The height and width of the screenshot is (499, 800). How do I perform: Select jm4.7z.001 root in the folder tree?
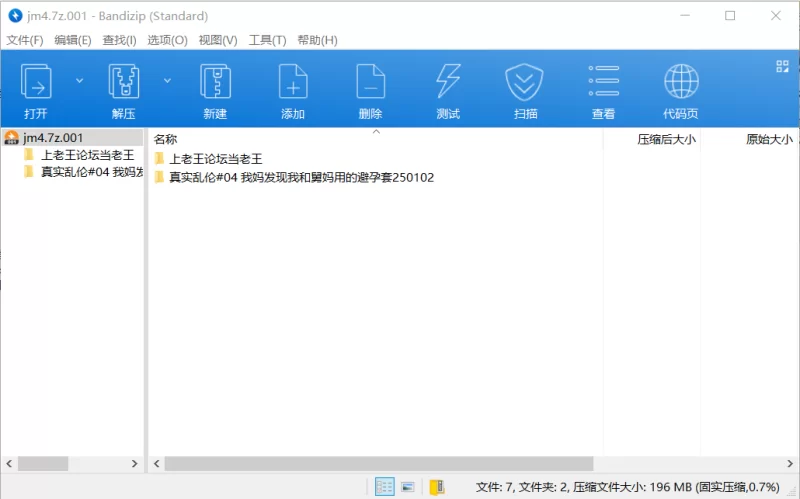tap(52, 138)
